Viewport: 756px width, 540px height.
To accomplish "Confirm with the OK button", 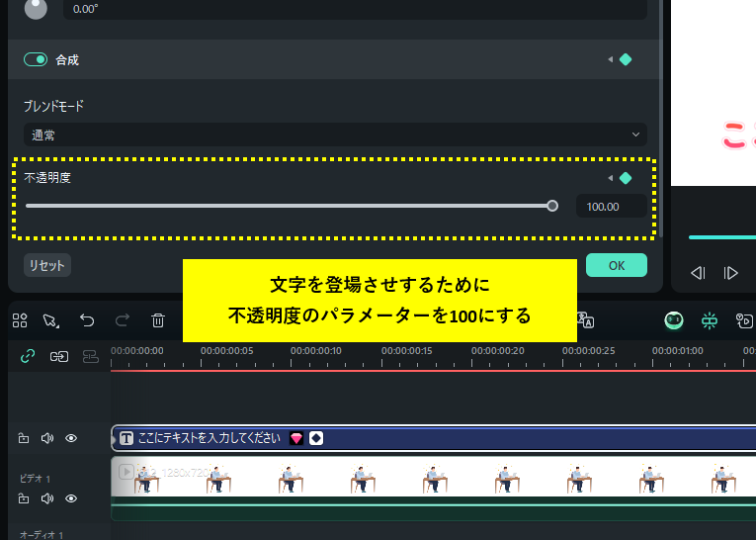I will [617, 265].
